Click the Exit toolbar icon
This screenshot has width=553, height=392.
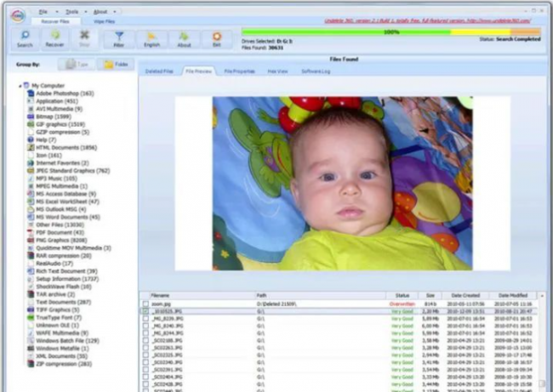pos(217,39)
